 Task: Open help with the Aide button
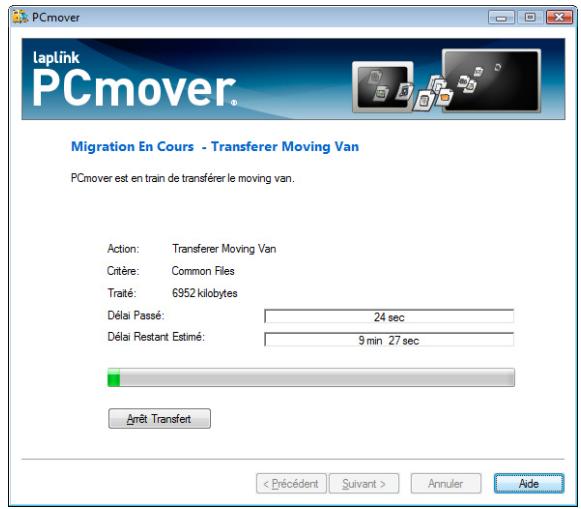point(529,483)
